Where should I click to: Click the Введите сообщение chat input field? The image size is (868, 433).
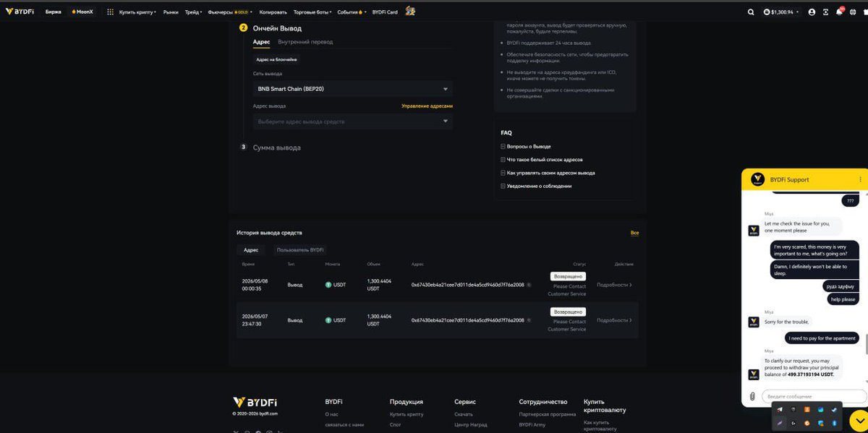coord(814,396)
